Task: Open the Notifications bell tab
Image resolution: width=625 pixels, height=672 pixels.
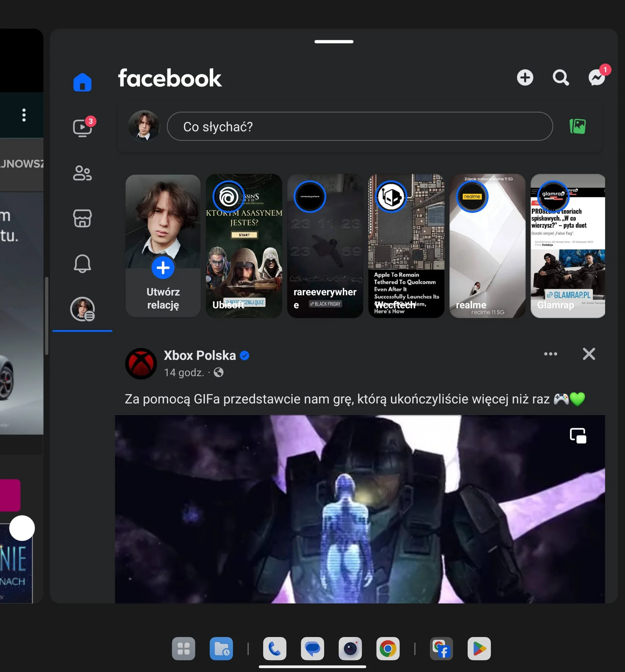Action: click(82, 263)
